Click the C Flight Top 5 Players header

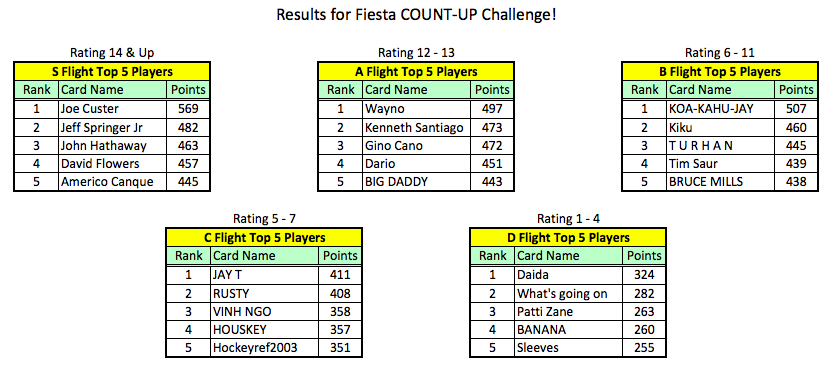(264, 238)
